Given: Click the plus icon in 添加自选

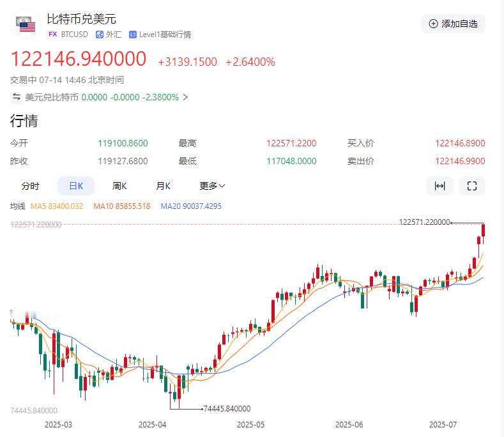Looking at the screenshot, I should (433, 24).
